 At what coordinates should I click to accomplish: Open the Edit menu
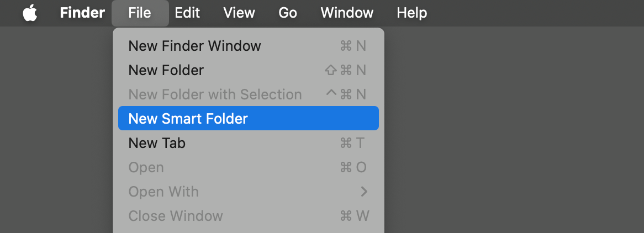[x=187, y=13]
